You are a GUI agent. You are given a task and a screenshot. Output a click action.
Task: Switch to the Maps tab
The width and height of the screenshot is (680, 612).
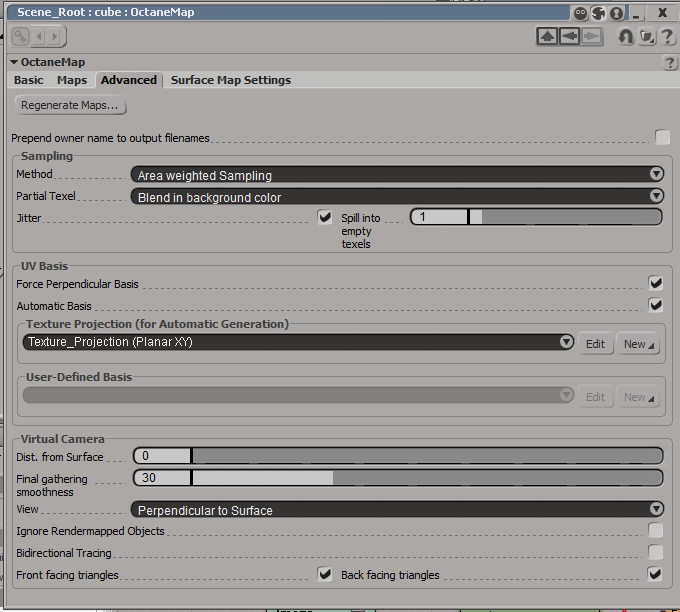tap(72, 80)
